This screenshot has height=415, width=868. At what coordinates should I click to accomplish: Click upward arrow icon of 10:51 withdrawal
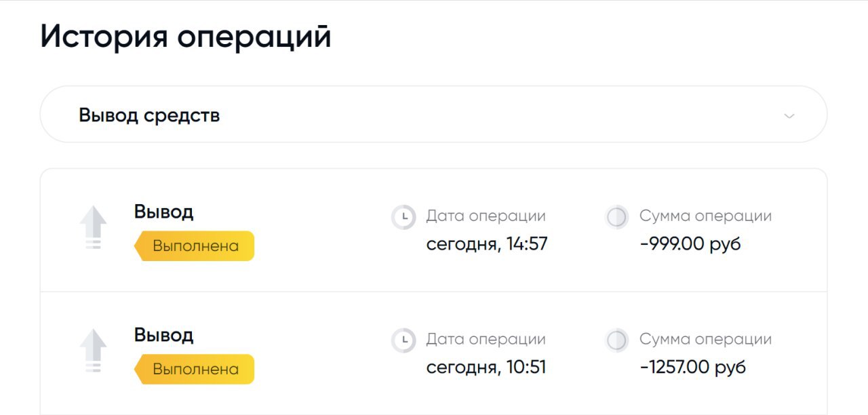[94, 351]
